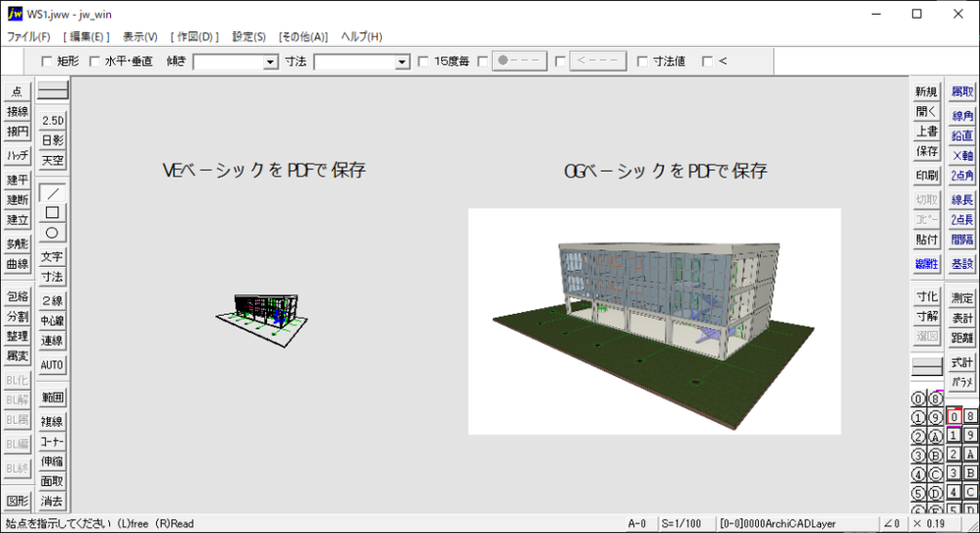The image size is (980, 533).
Task: Select the rectangle drawing tool icon
Action: click(x=52, y=213)
